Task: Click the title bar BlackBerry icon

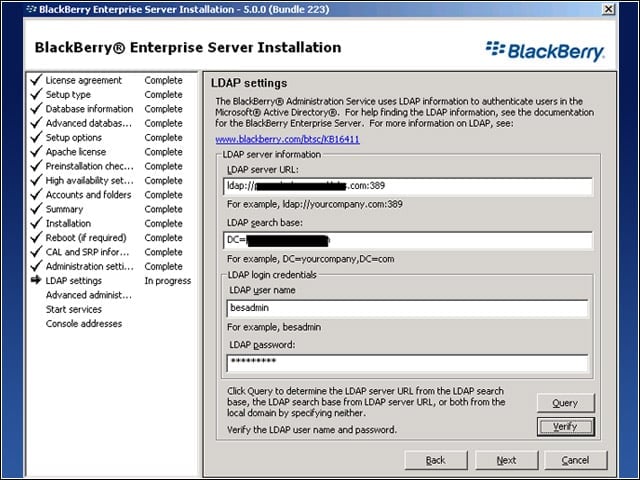Action: (31, 9)
